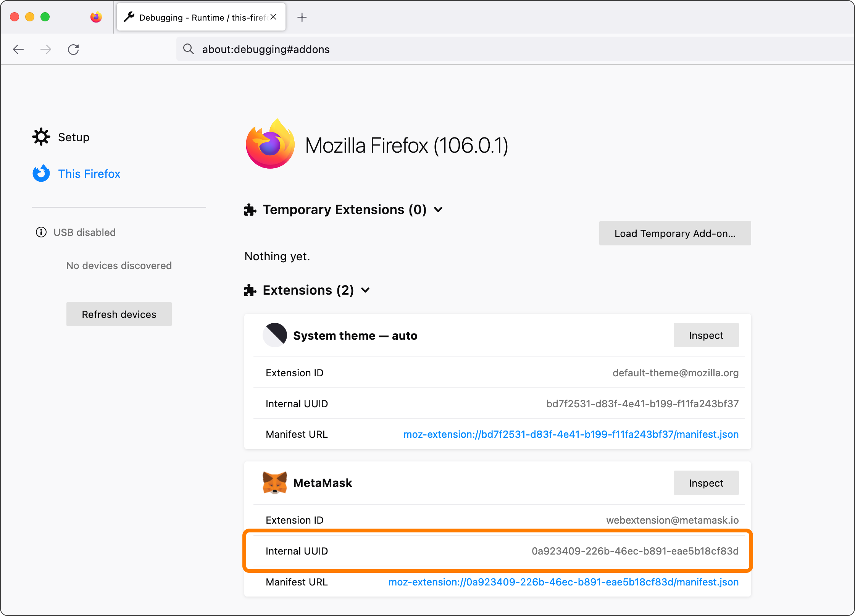Inspect the System theme extension
This screenshot has width=855, height=616.
pyautogui.click(x=706, y=335)
